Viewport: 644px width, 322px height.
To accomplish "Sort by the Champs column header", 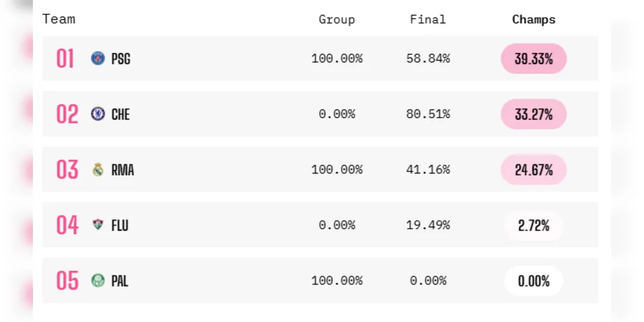I will (534, 19).
